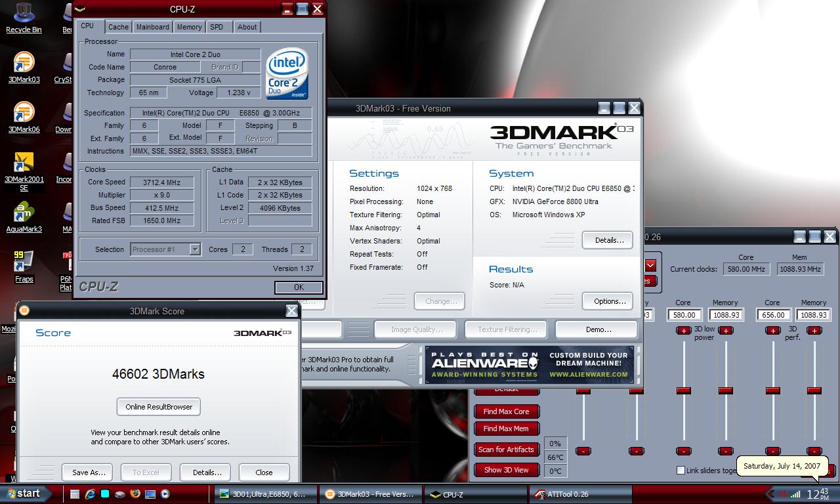The image size is (840, 504).
Task: Switch to 3D01,Ultra,E6850 taskbar button
Action: tap(266, 494)
